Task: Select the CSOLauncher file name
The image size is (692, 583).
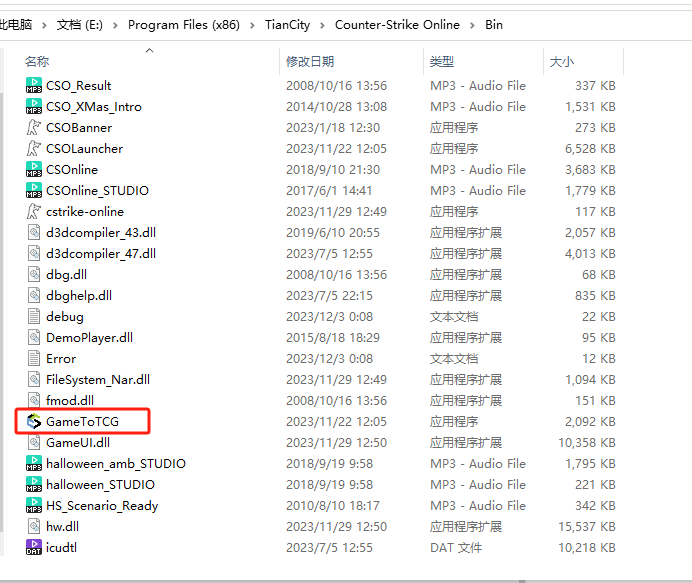Action: [84, 148]
